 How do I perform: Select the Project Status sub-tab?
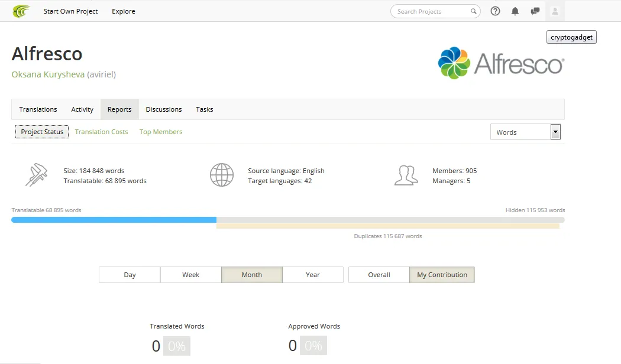click(x=42, y=132)
